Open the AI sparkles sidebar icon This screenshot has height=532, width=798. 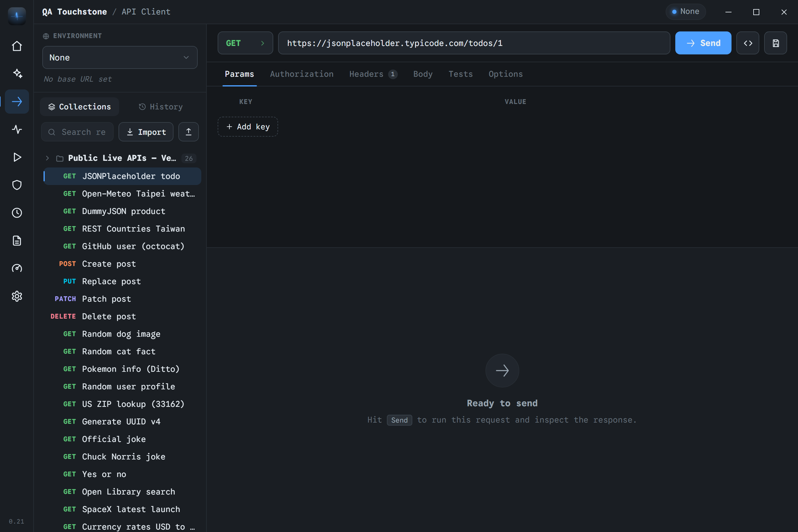point(17,74)
